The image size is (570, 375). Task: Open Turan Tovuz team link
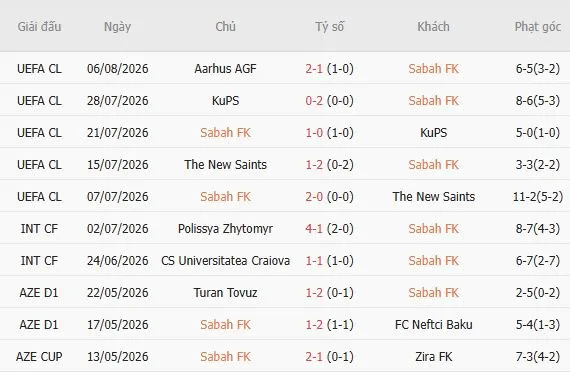click(225, 293)
